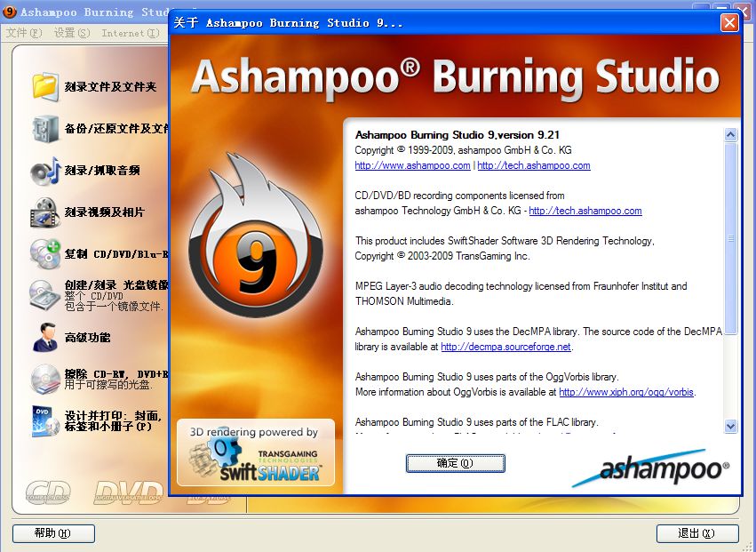Open tech.ashampoo.com link beside www.ashampoo.com
The image size is (756, 552).
click(x=534, y=165)
